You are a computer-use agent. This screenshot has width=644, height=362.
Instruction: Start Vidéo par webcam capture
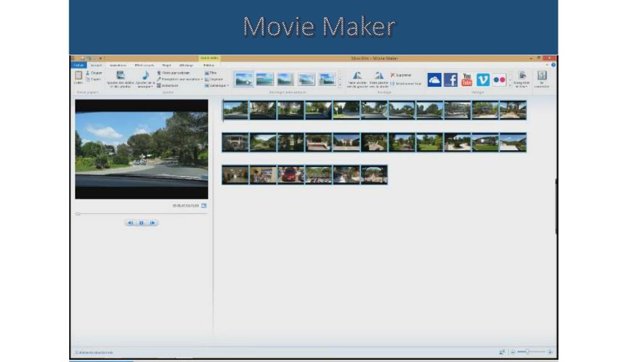click(x=174, y=73)
